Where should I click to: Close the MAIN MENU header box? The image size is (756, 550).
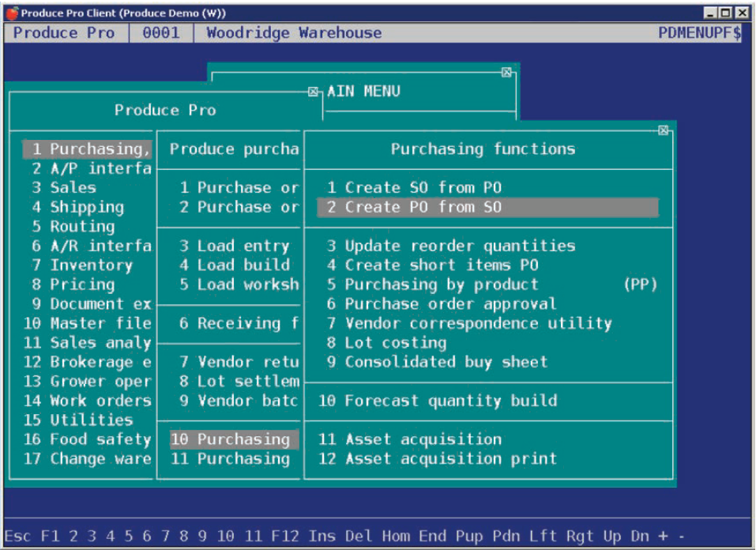506,73
